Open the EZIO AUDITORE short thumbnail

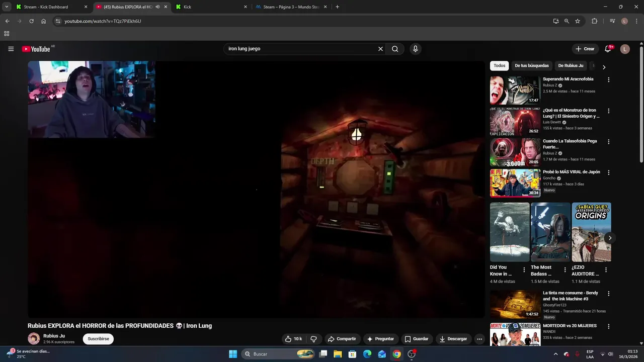(x=591, y=232)
